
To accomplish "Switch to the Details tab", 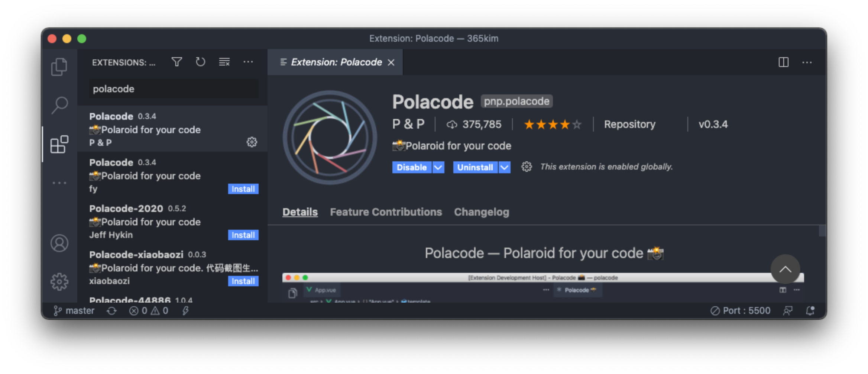I will pyautogui.click(x=300, y=212).
